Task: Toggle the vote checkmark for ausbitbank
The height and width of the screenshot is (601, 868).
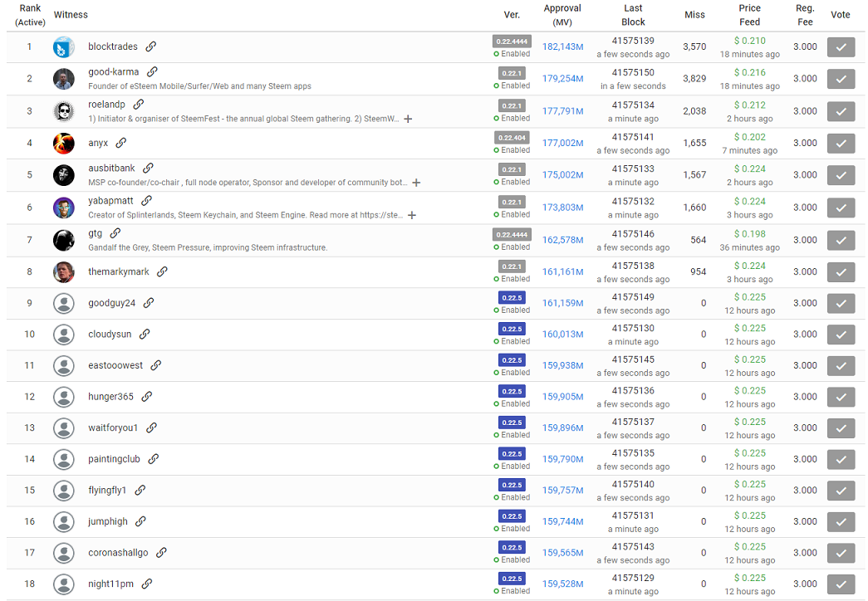Action: pyautogui.click(x=841, y=175)
